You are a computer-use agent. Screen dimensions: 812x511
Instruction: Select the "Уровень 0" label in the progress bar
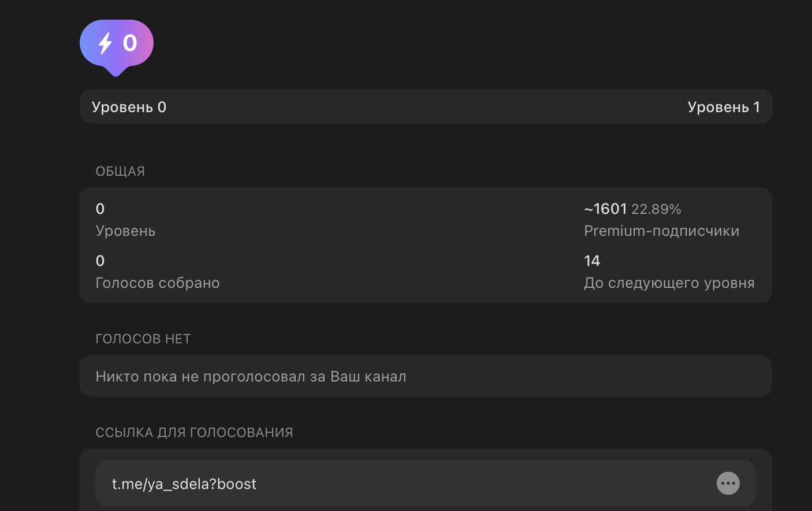click(x=129, y=107)
